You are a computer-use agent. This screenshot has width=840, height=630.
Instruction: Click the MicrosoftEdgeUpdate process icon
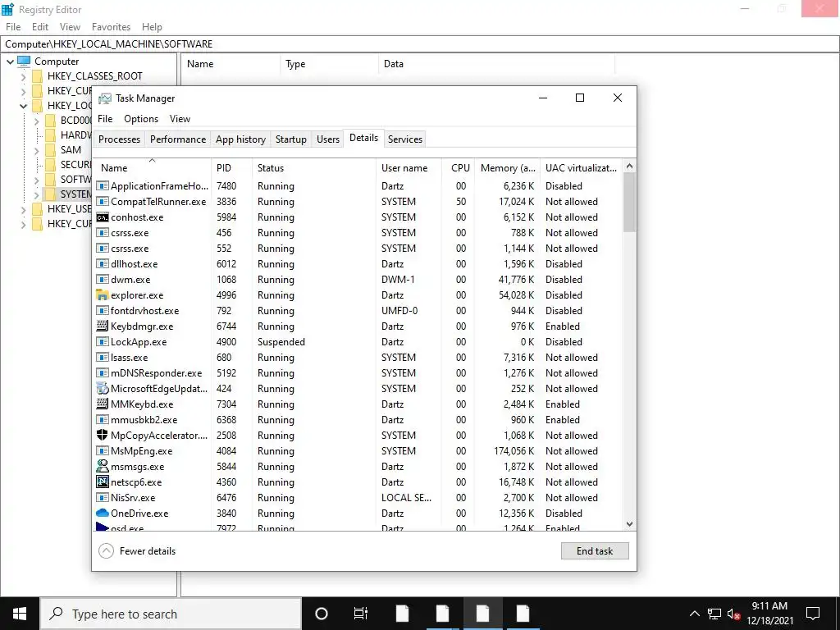coord(103,388)
